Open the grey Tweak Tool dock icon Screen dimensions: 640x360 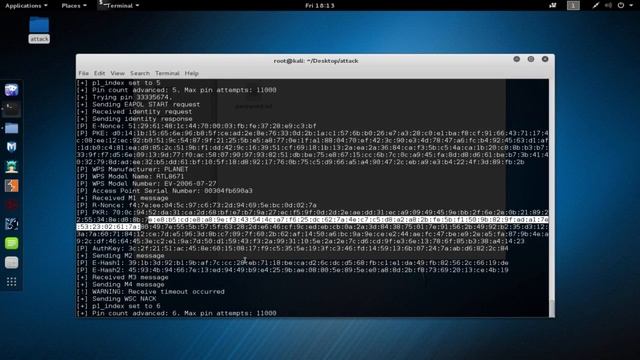pyautogui.click(x=11, y=262)
